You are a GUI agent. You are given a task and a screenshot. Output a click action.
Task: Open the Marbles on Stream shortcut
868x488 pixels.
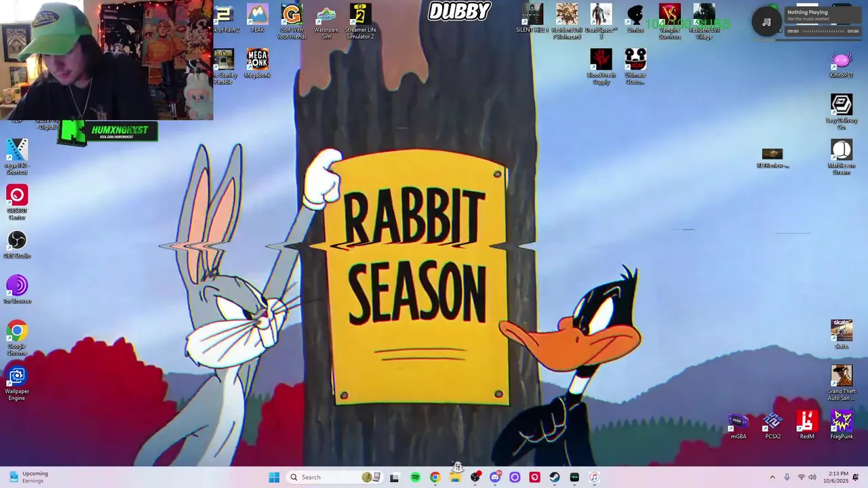(842, 157)
